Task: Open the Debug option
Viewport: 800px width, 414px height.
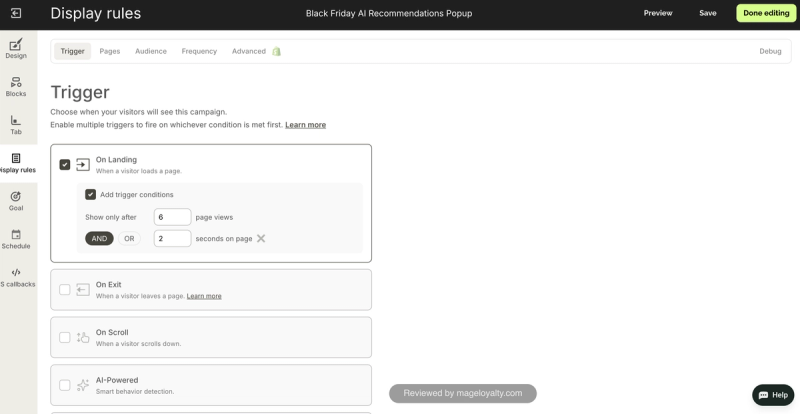Action: tap(770, 51)
